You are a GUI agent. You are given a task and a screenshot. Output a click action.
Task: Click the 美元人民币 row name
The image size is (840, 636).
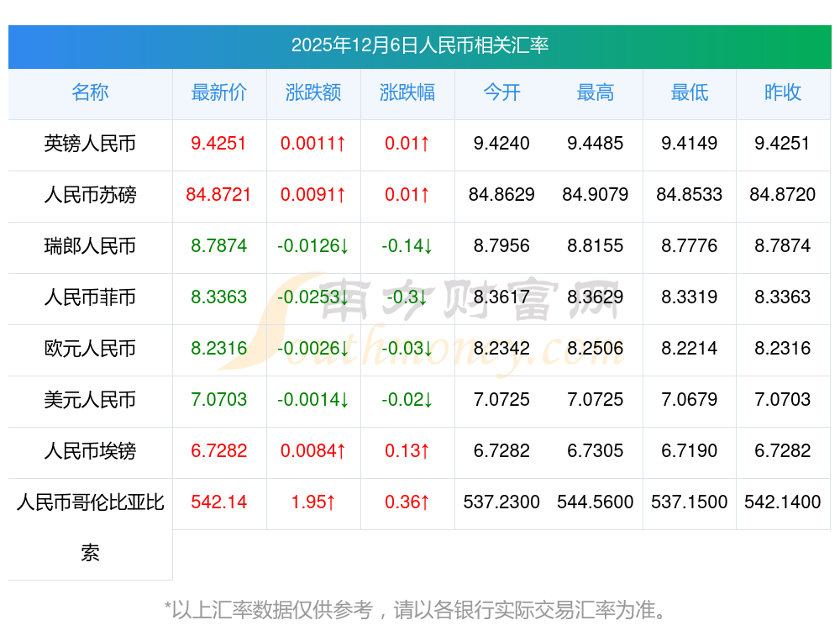(90, 400)
